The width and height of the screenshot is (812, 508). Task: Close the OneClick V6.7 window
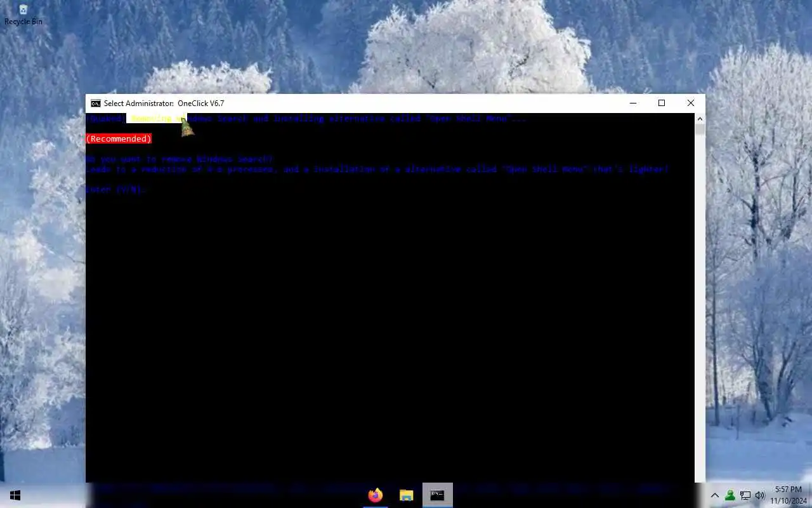tap(691, 103)
